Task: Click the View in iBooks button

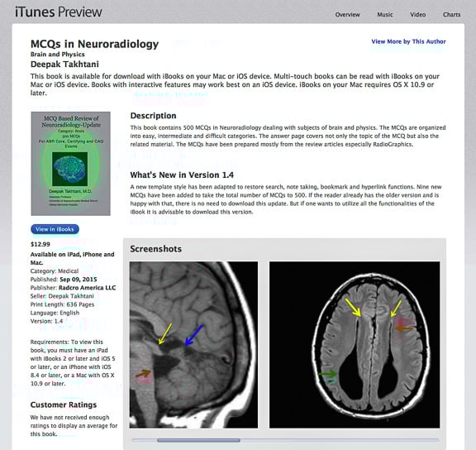Action: tap(55, 229)
